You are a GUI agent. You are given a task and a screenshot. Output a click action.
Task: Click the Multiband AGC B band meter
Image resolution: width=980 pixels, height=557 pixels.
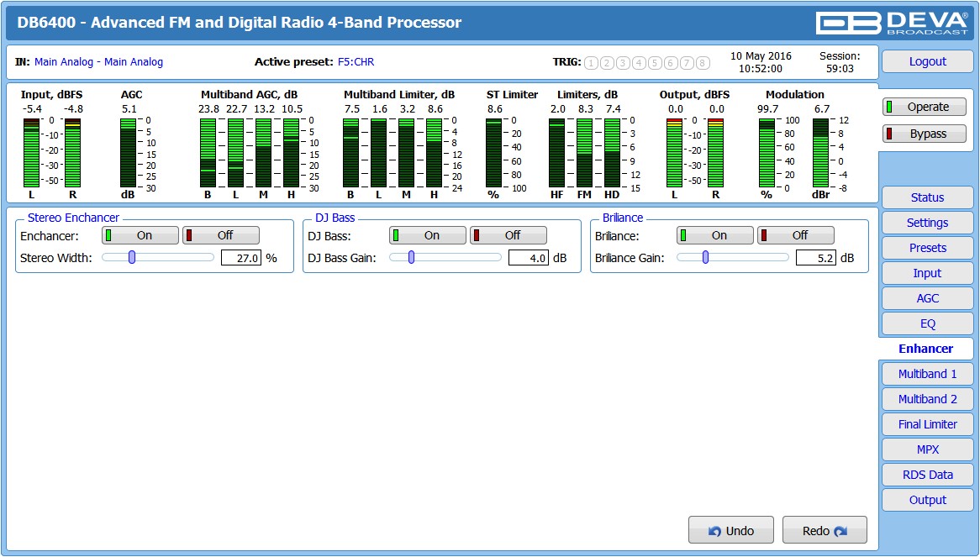point(208,153)
